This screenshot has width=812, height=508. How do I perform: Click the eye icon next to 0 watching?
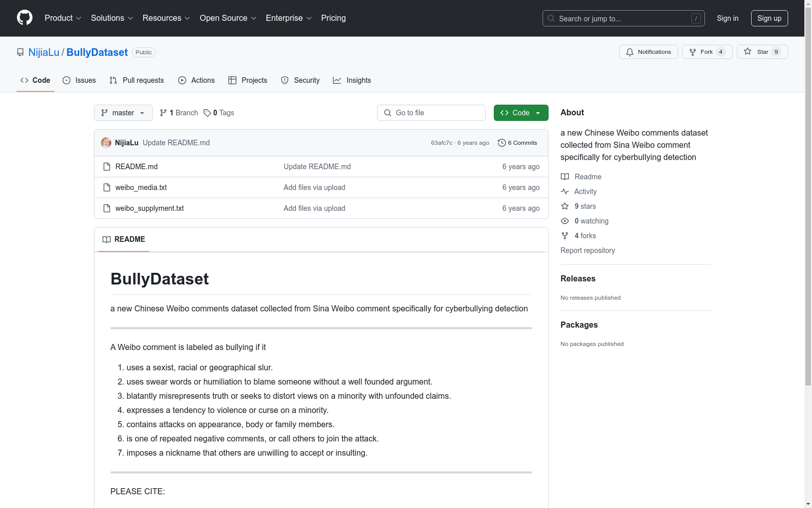click(x=565, y=221)
